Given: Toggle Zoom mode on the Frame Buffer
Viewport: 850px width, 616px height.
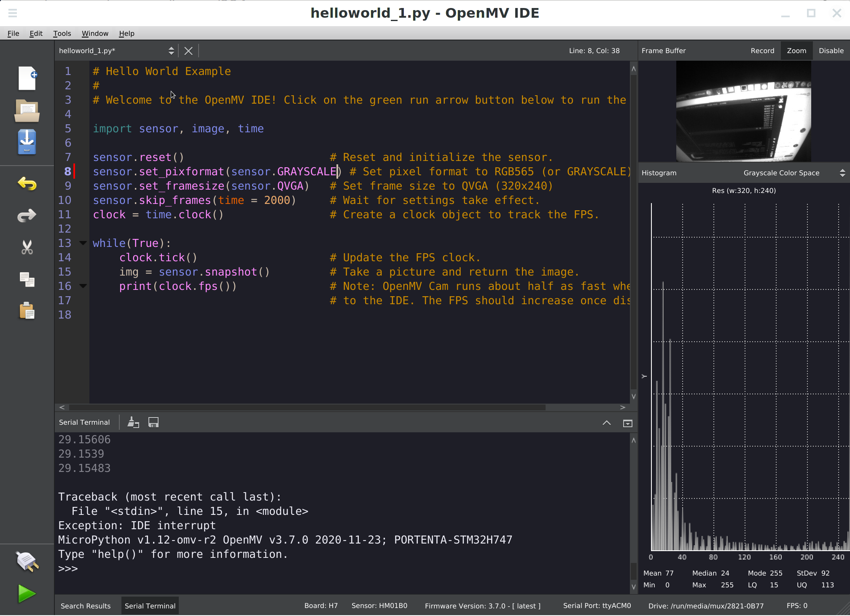Looking at the screenshot, I should click(796, 50).
